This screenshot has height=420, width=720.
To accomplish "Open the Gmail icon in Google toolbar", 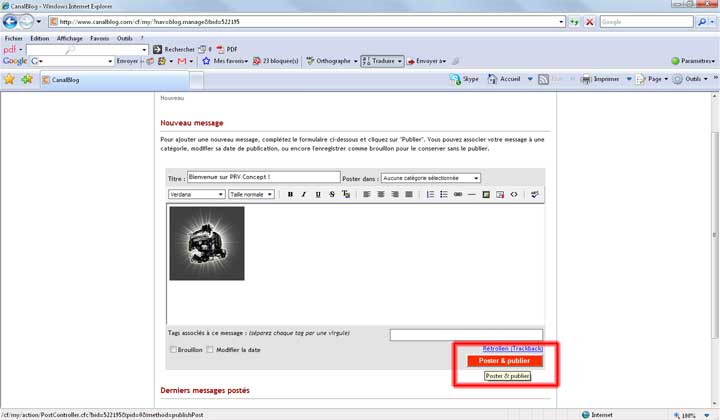I will click(x=182, y=61).
